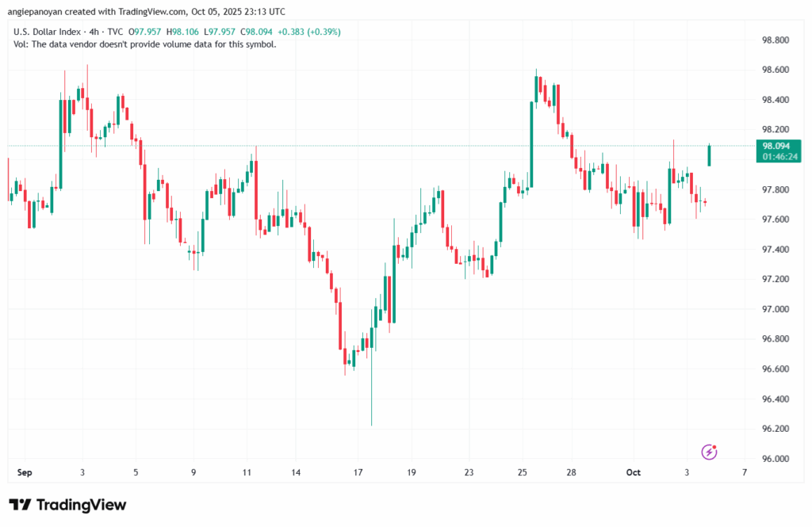Click date 17 on the time axis
The height and width of the screenshot is (527, 812).
point(358,472)
